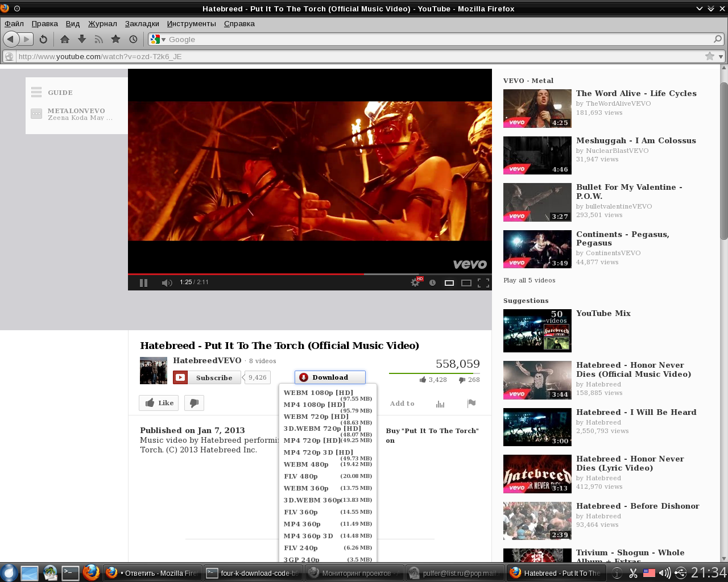728x582 pixels.
Task: Open The Word Alive - Life Cycles thumbnail
Action: tap(537, 109)
